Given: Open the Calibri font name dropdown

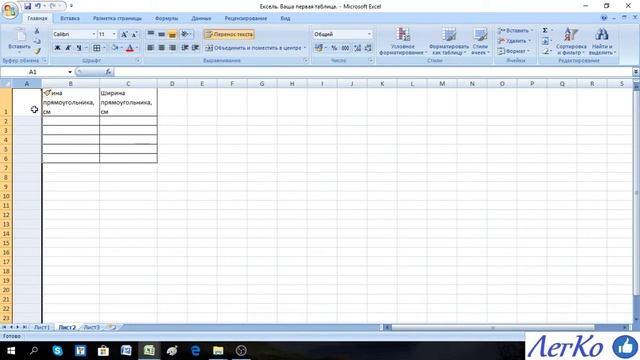Looking at the screenshot, I should click(93, 34).
